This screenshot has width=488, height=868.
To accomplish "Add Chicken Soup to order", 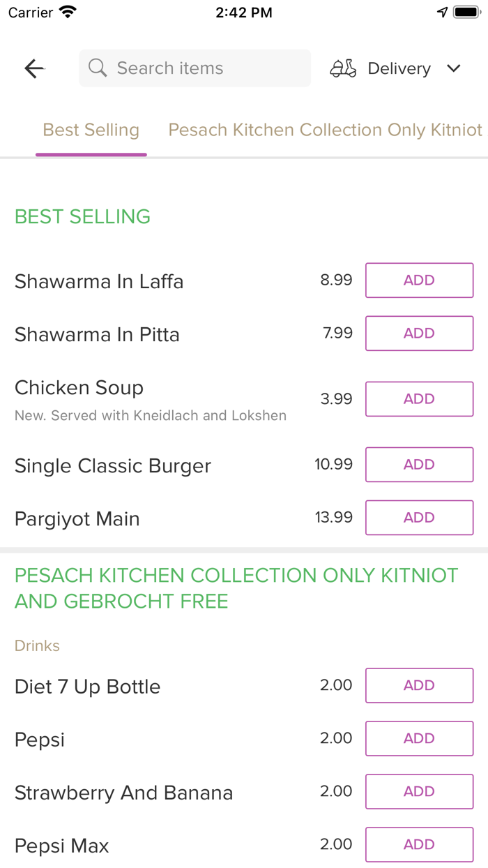I will [419, 398].
